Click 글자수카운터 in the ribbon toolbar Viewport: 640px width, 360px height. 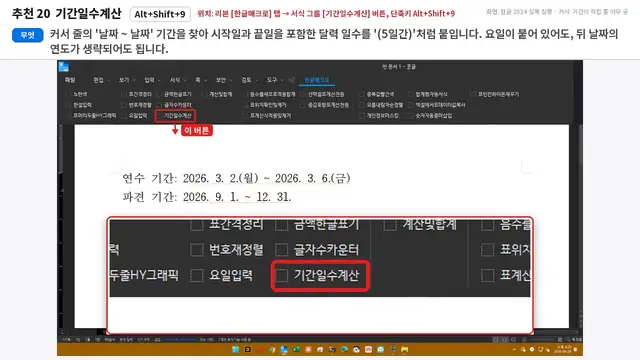(175, 105)
